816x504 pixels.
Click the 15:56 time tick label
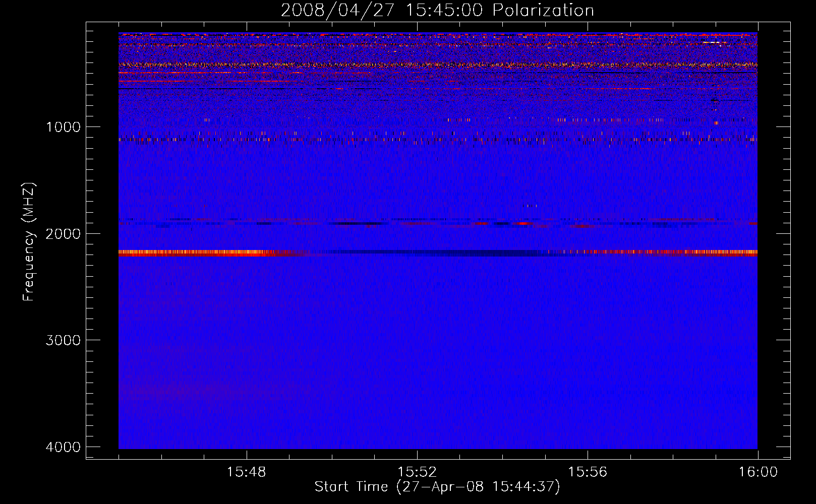(588, 472)
